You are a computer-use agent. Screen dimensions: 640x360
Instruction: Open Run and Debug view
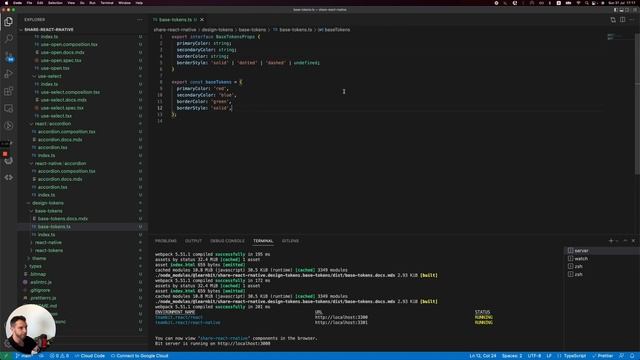(x=9, y=74)
